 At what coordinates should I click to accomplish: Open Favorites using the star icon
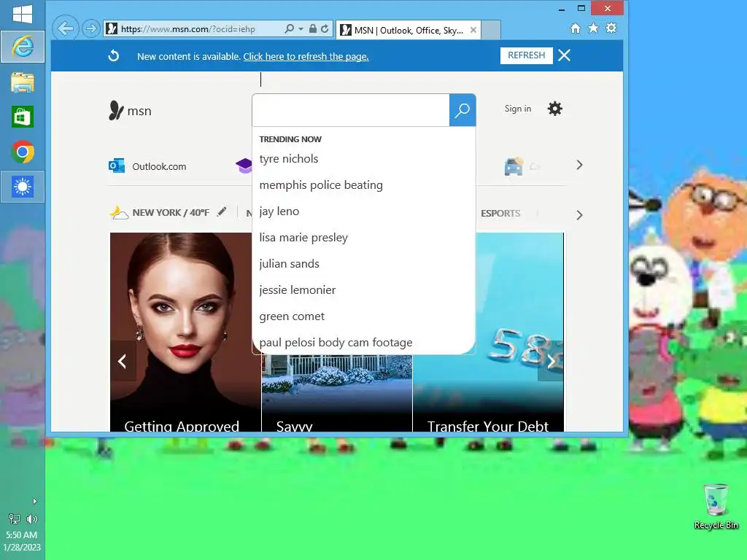click(593, 28)
